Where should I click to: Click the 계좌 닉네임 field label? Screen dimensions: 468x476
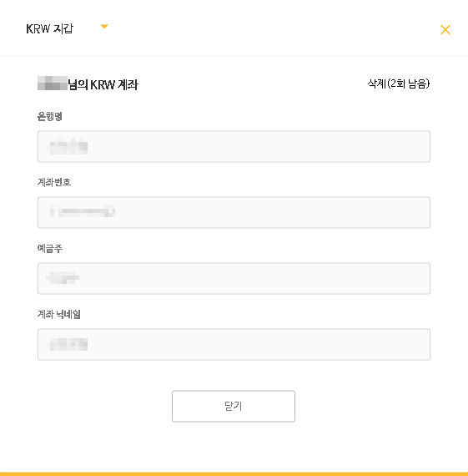point(59,314)
